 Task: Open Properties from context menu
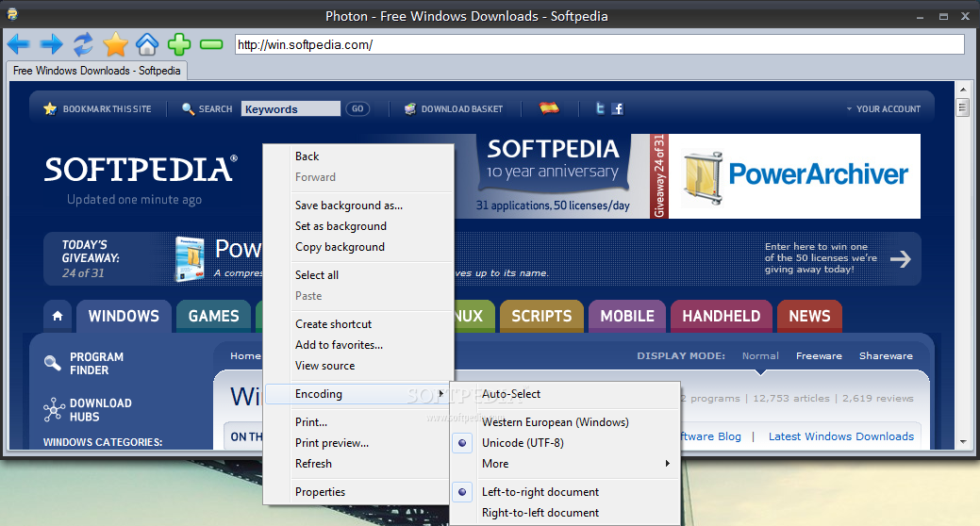click(358, 492)
